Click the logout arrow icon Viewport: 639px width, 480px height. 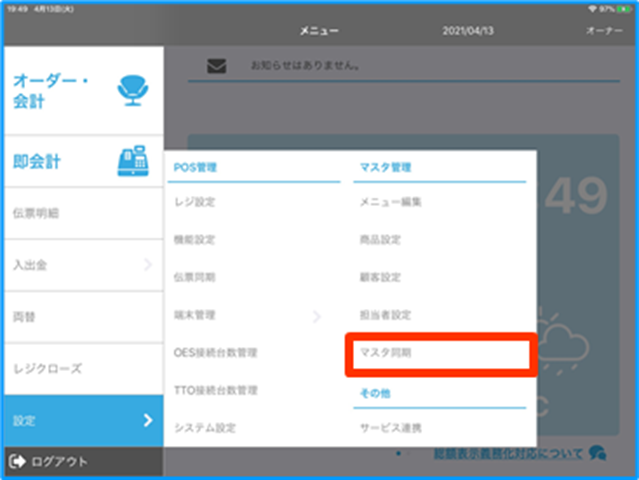(17, 462)
